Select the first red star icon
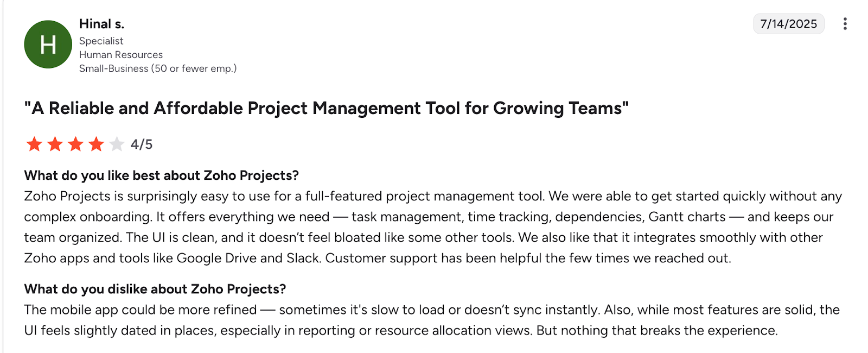This screenshot has width=868, height=353. 35,144
